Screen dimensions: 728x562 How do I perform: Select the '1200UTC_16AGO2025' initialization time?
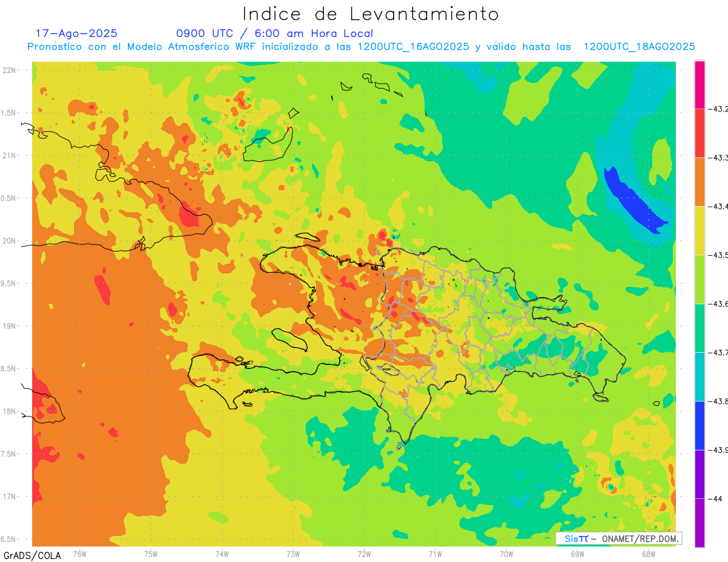[413, 47]
